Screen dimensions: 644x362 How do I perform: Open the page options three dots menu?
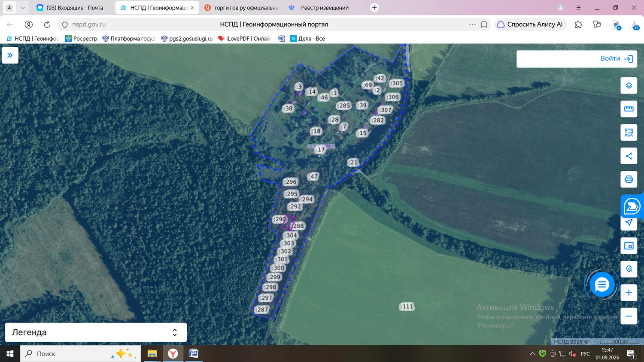click(x=472, y=24)
